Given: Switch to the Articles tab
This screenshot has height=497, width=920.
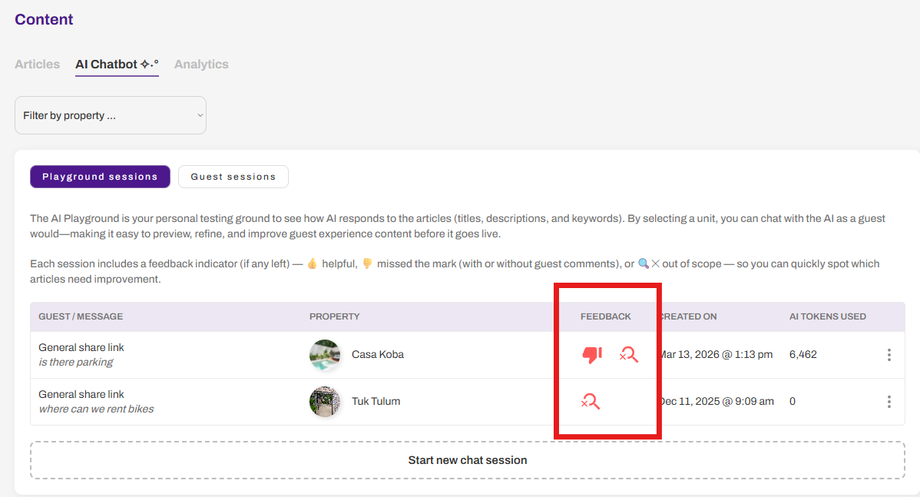Looking at the screenshot, I should pyautogui.click(x=37, y=64).
